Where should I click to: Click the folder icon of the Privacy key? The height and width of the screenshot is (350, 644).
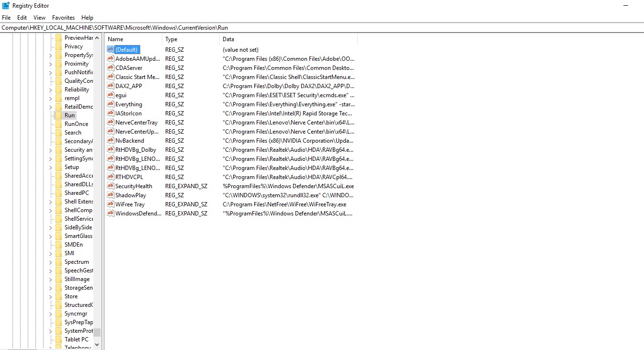(x=58, y=46)
